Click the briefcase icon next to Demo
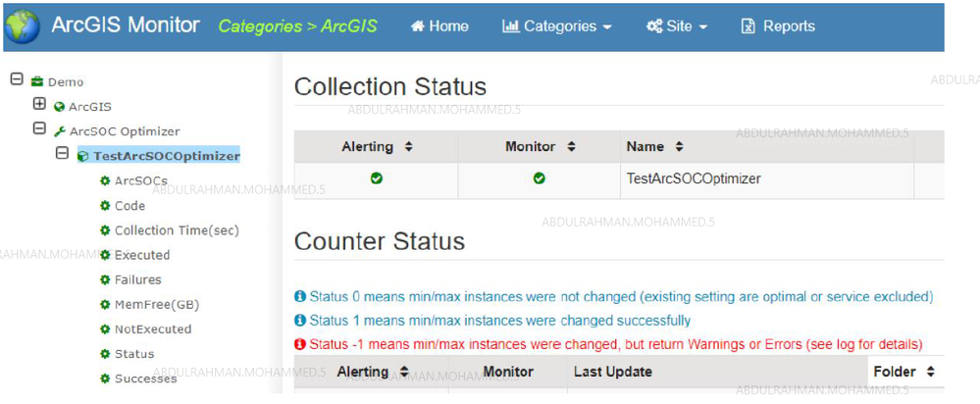 37,82
